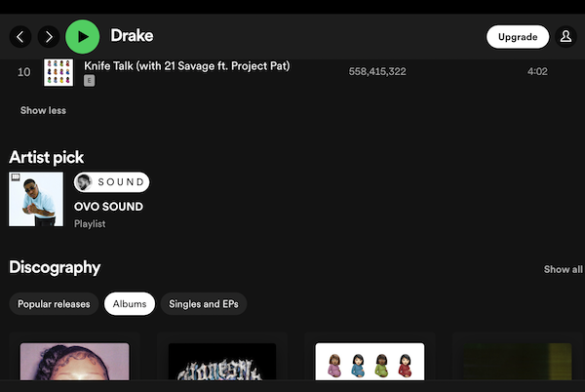This screenshot has width=585, height=392.
Task: Click the explicit E badge under Knife Talk
Action: (90, 81)
